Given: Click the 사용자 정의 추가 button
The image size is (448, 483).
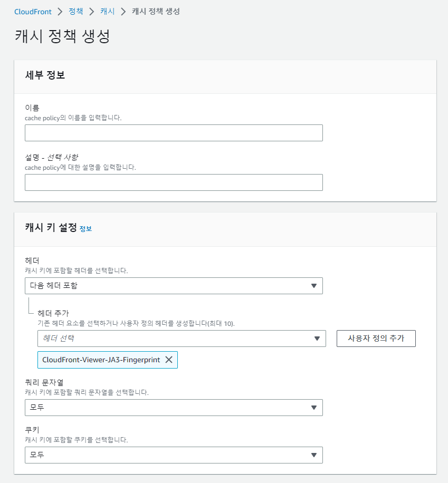Looking at the screenshot, I should click(376, 339).
